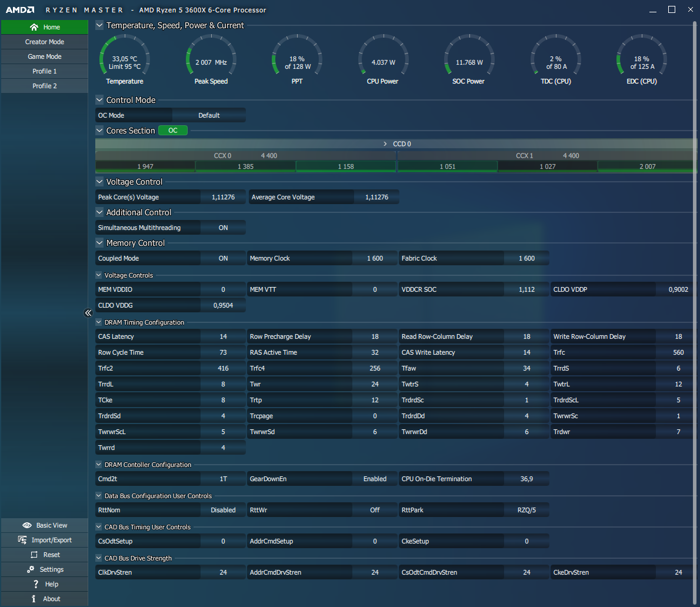Collapse Temperature, Speed, Power & Current section
700x607 pixels.
[99, 25]
